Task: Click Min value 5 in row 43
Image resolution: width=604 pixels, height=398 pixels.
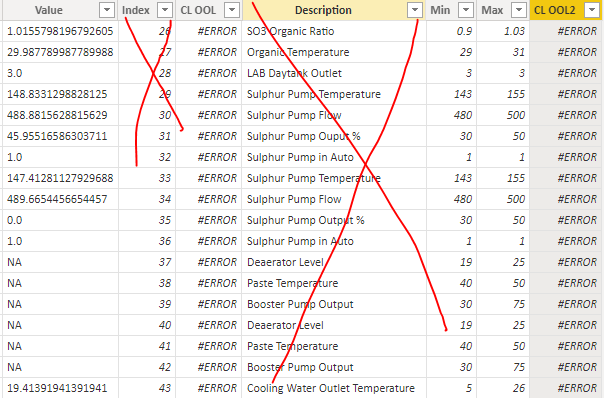Action: 469,388
